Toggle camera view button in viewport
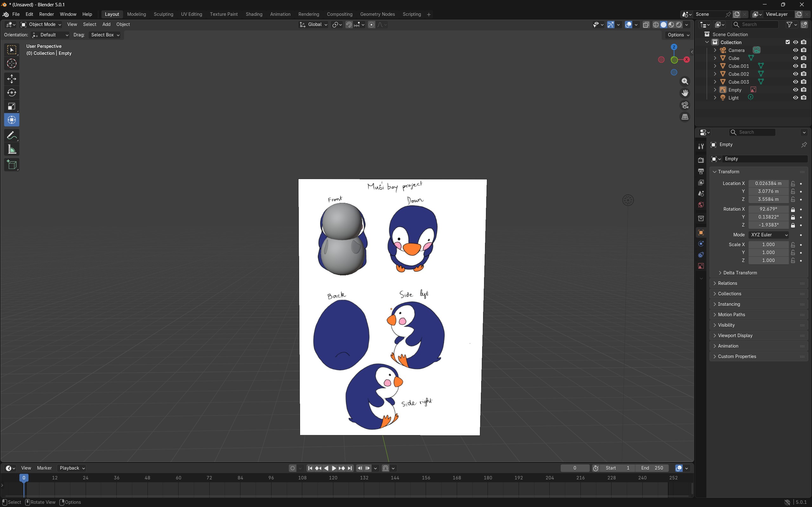 tap(685, 105)
